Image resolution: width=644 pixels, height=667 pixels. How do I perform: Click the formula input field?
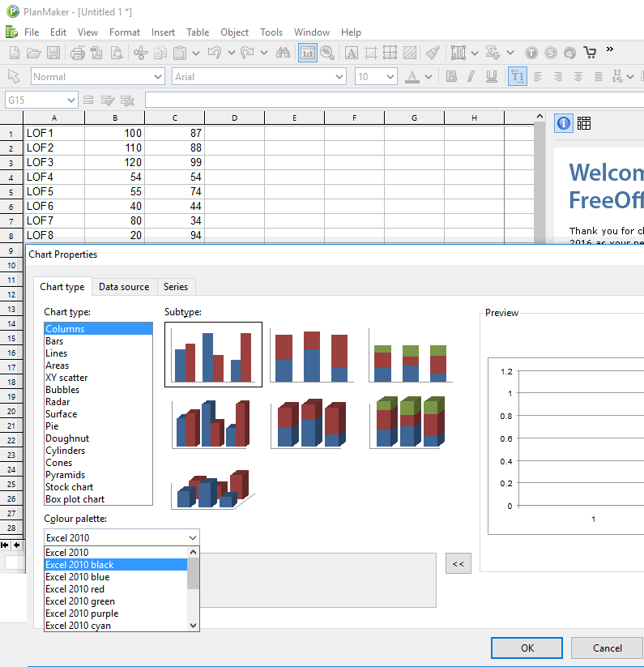pos(394,100)
